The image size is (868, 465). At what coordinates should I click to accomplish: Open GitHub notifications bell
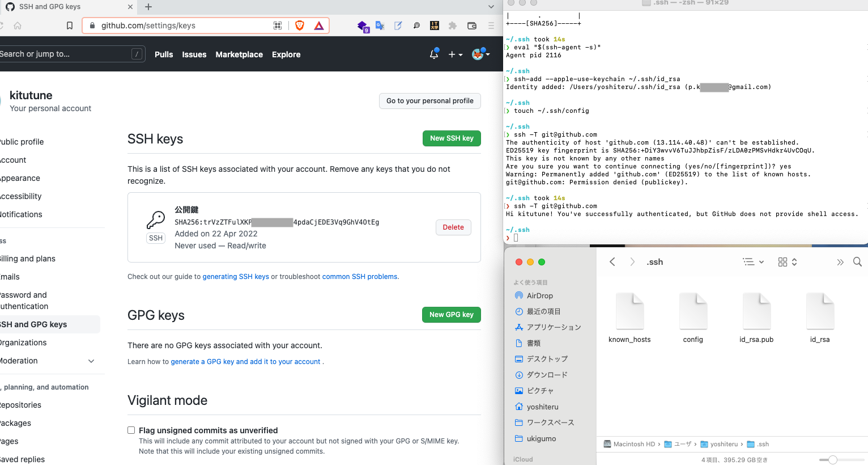(433, 53)
